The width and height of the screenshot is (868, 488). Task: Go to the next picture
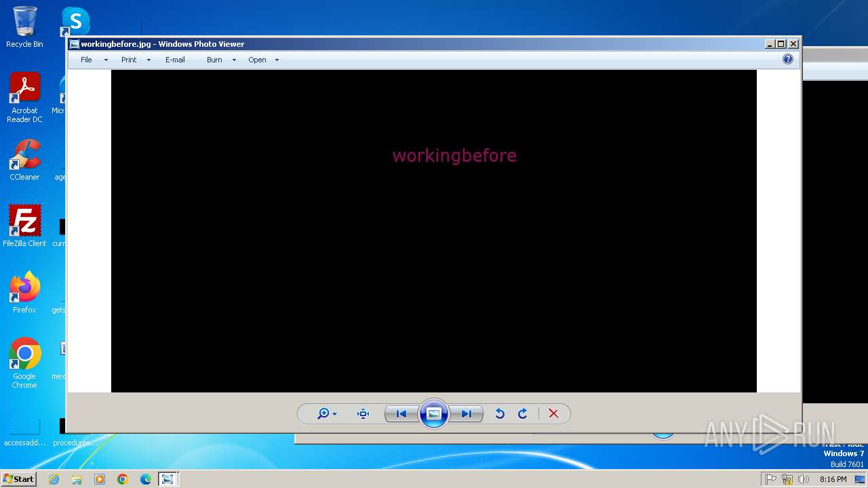point(467,413)
